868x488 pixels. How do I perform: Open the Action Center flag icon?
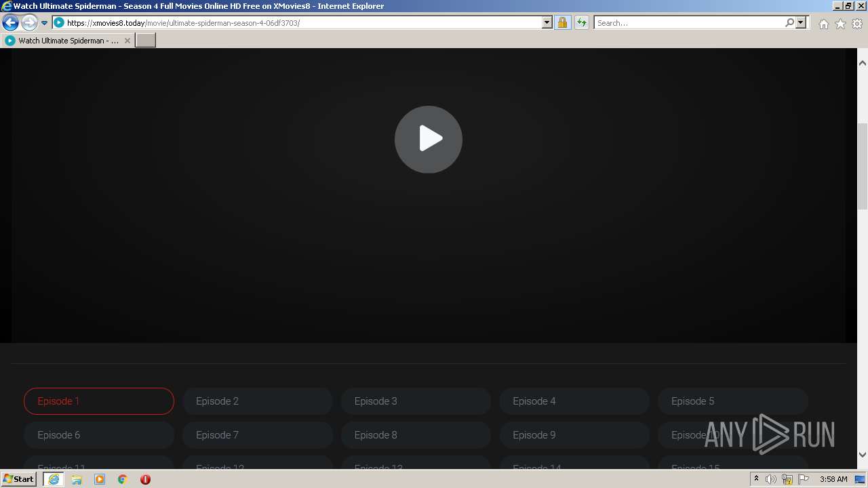click(x=804, y=479)
